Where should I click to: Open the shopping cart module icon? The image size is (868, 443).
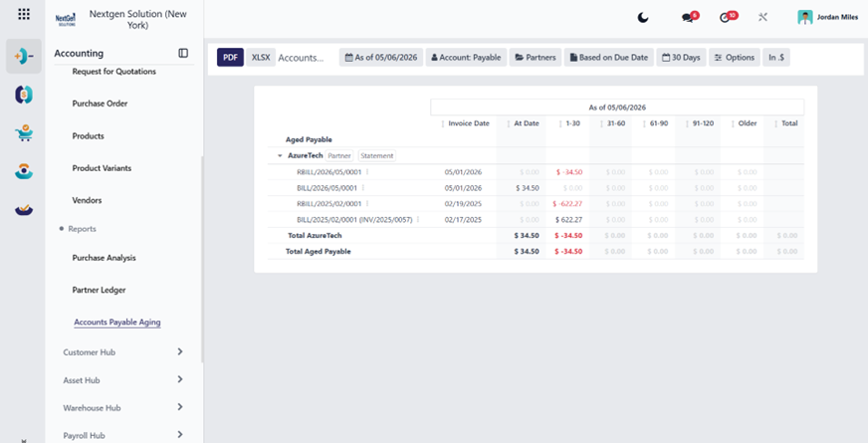point(24,133)
